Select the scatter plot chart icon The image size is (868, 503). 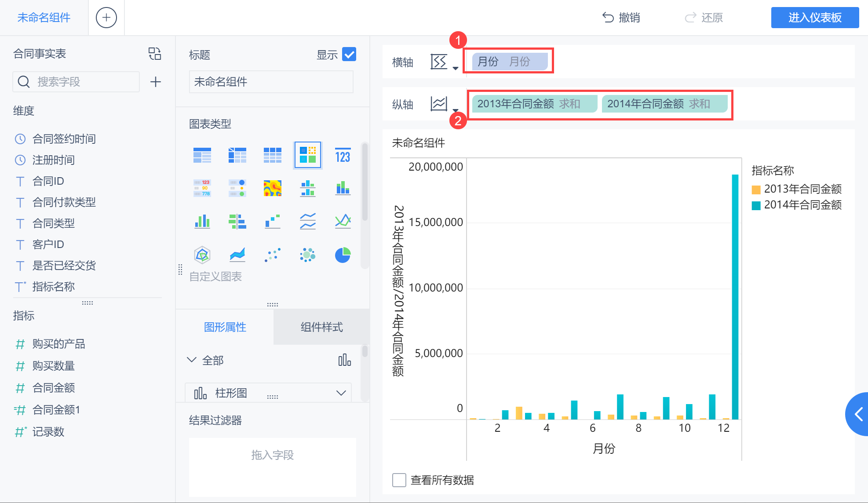coord(273,255)
